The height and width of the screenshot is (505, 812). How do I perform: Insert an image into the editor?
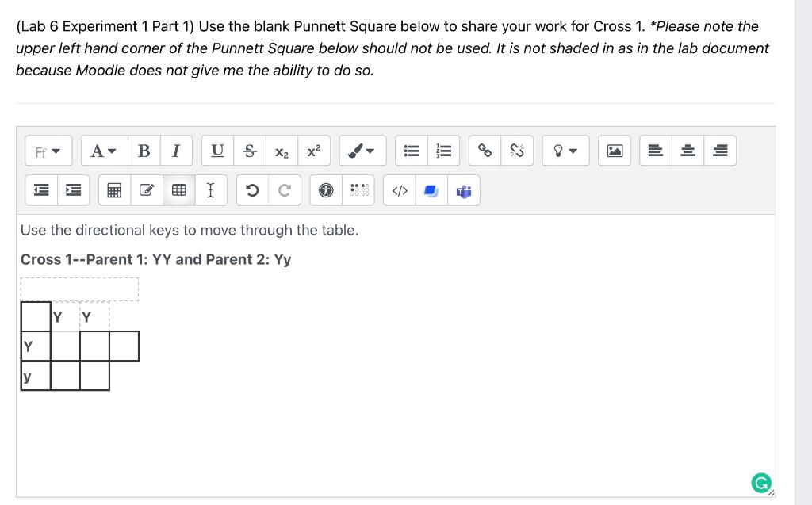[x=615, y=151]
